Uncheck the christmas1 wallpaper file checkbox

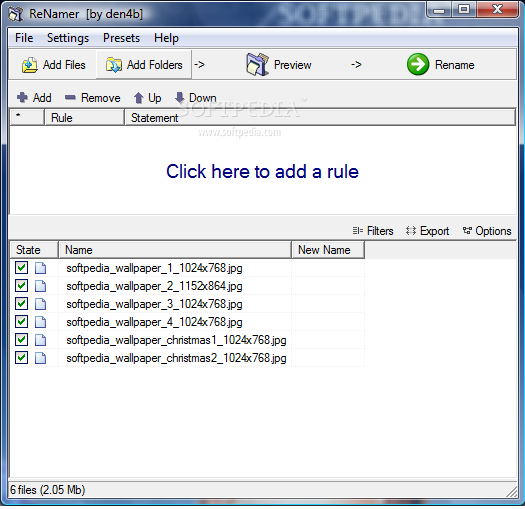pos(21,340)
